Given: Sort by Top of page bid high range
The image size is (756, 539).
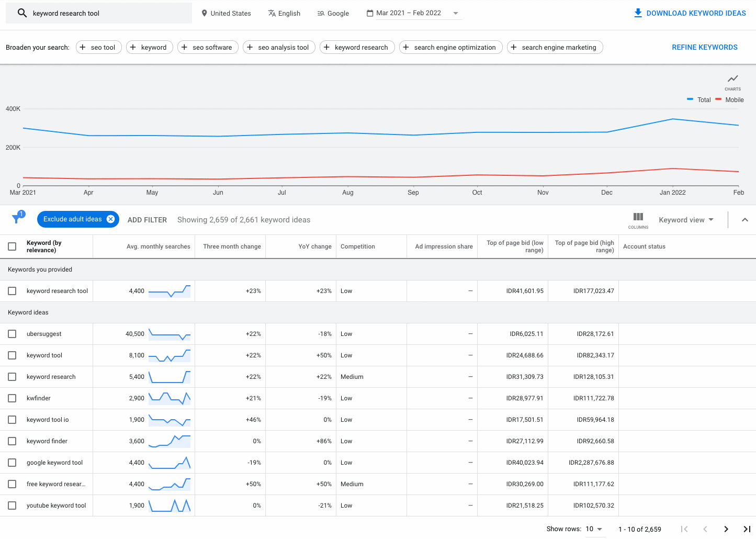Looking at the screenshot, I should [x=584, y=246].
